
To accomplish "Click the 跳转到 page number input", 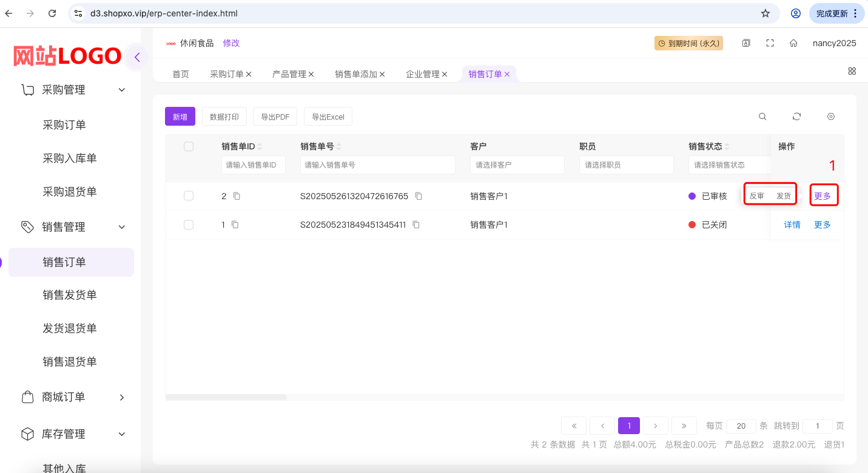I will (x=817, y=426).
